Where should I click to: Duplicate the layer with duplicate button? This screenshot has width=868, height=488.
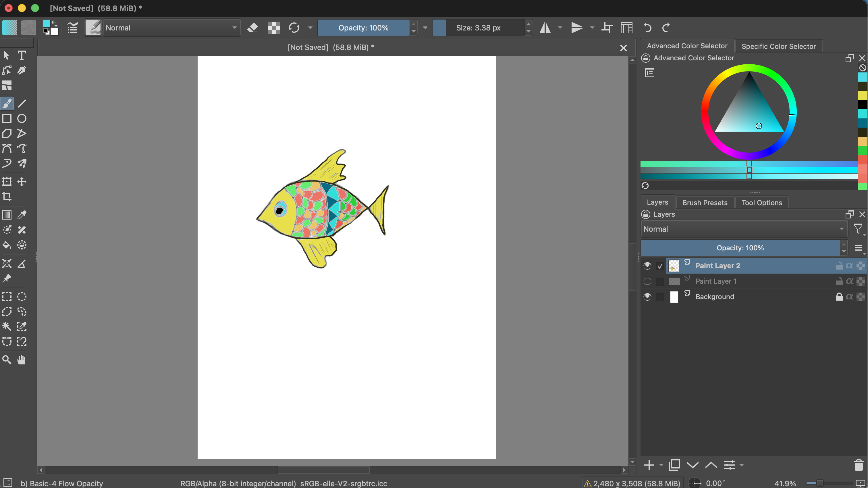click(x=674, y=465)
